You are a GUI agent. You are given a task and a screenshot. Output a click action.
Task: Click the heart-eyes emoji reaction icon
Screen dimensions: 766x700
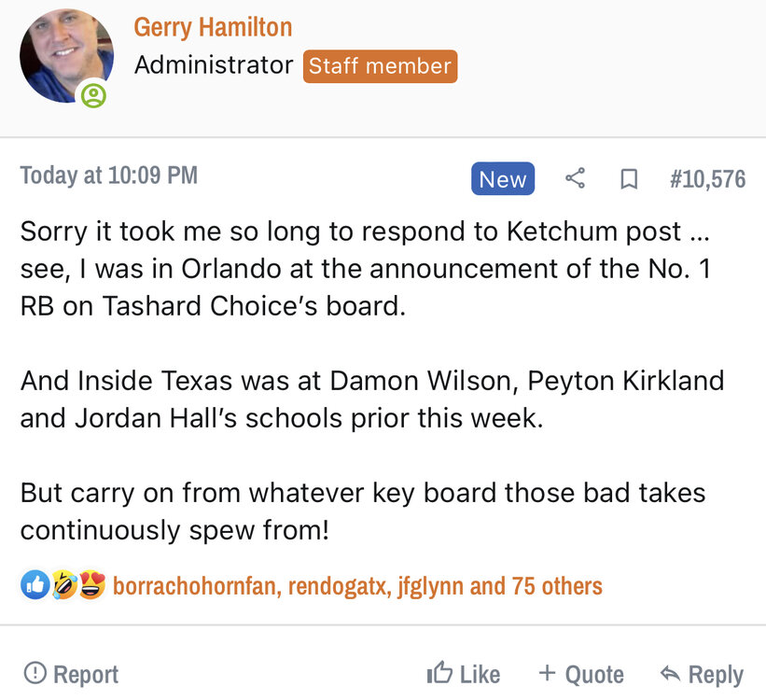point(91,586)
